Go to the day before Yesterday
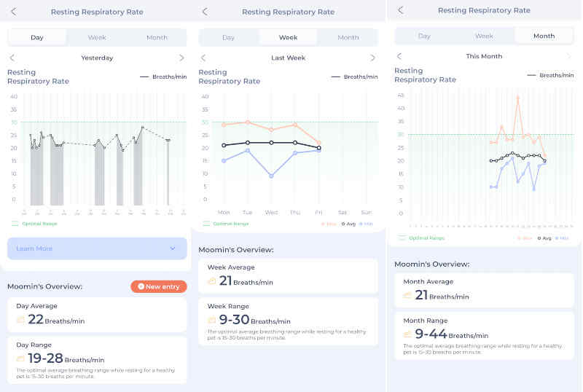583x392 pixels. point(12,58)
